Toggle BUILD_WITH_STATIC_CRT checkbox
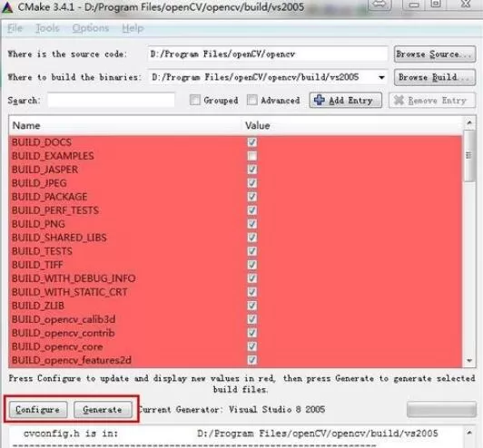The height and width of the screenshot is (448, 483). 252,292
